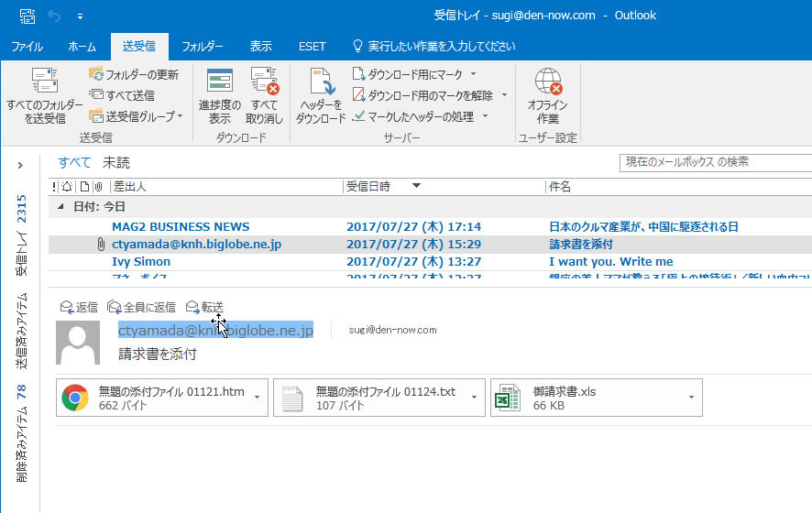This screenshot has width=812, height=513.
Task: Expand the folder pane chevron
Action: click(20, 166)
